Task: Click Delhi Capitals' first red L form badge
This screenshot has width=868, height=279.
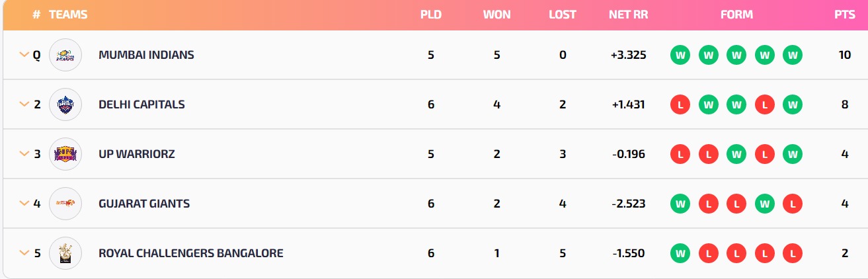Action: pyautogui.click(x=680, y=104)
